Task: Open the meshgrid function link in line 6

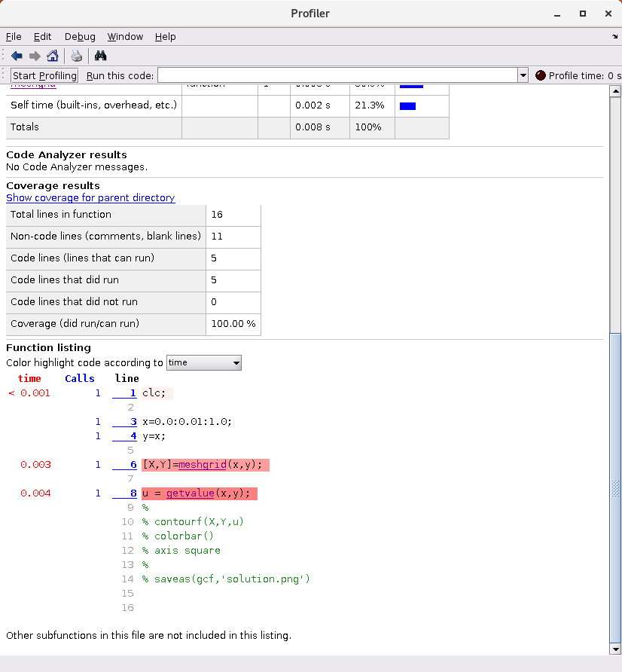Action: [203, 465]
